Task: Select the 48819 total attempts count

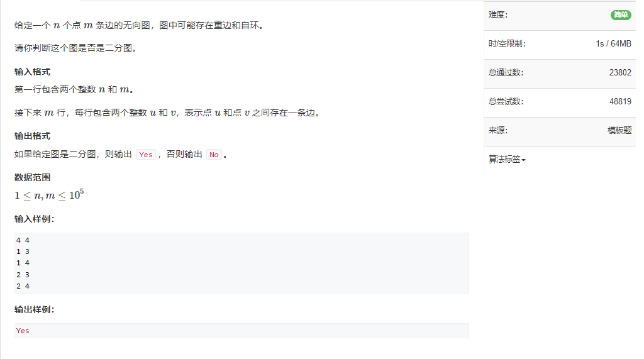Action: tap(620, 101)
